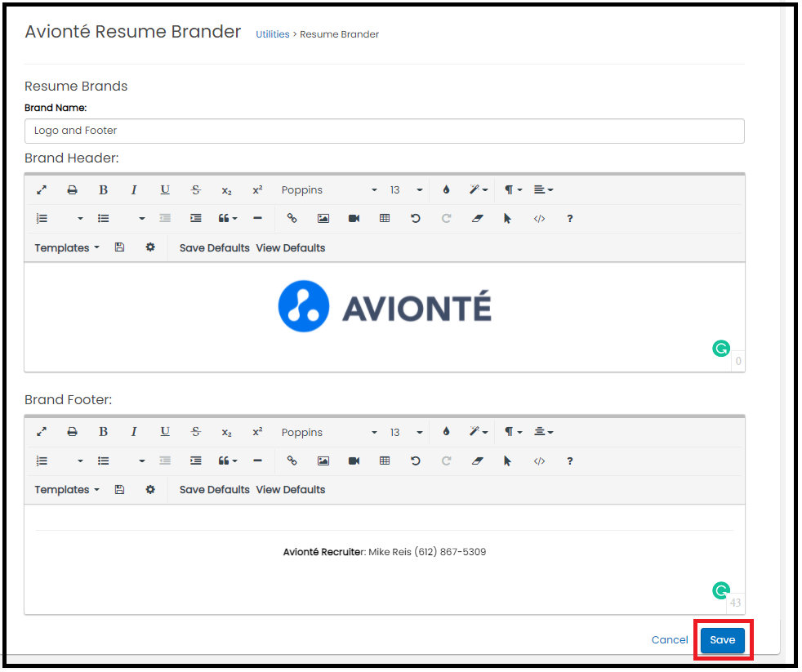Image resolution: width=802 pixels, height=672 pixels.
Task: Toggle strikethrough in Brand Header toolbar
Action: click(x=195, y=190)
